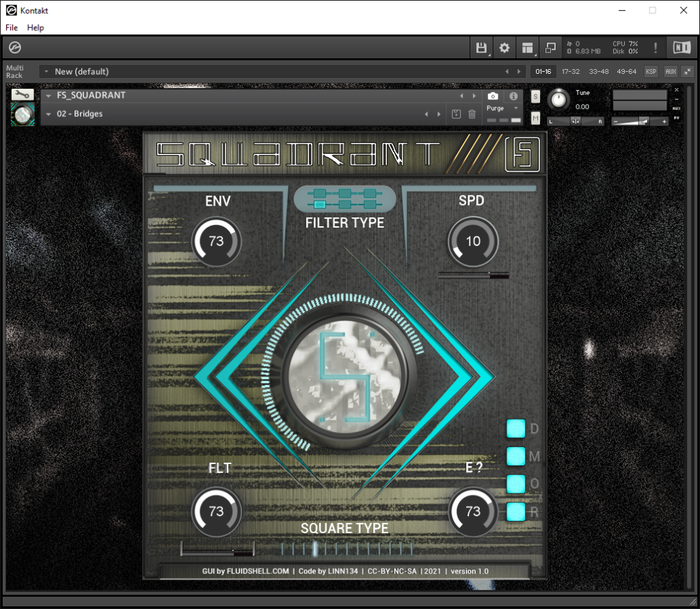Open the Options gear settings
The width and height of the screenshot is (700, 609).
tap(504, 48)
